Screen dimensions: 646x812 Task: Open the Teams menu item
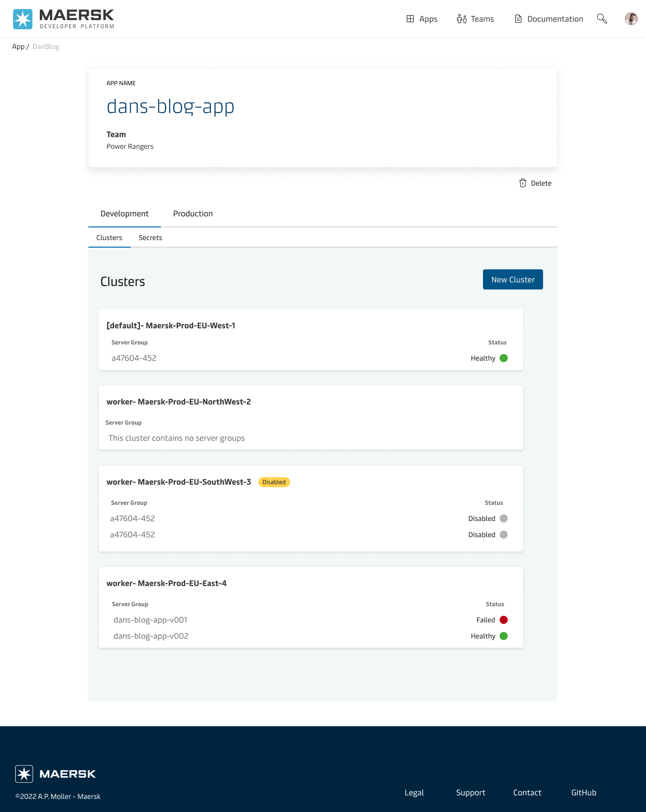[x=475, y=19]
